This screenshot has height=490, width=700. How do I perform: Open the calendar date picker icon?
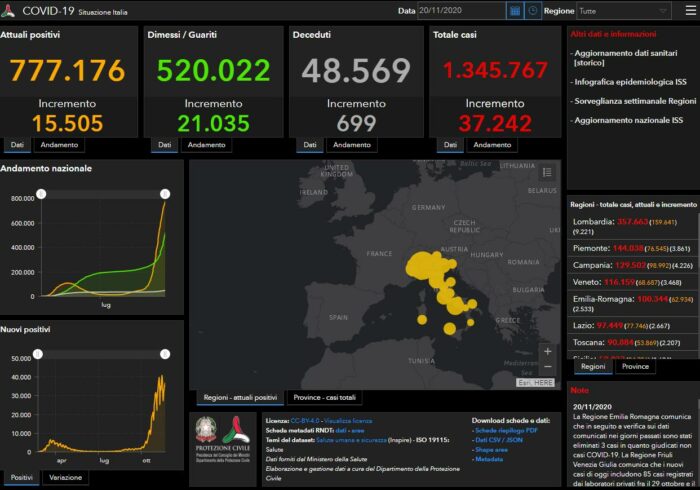[x=515, y=11]
